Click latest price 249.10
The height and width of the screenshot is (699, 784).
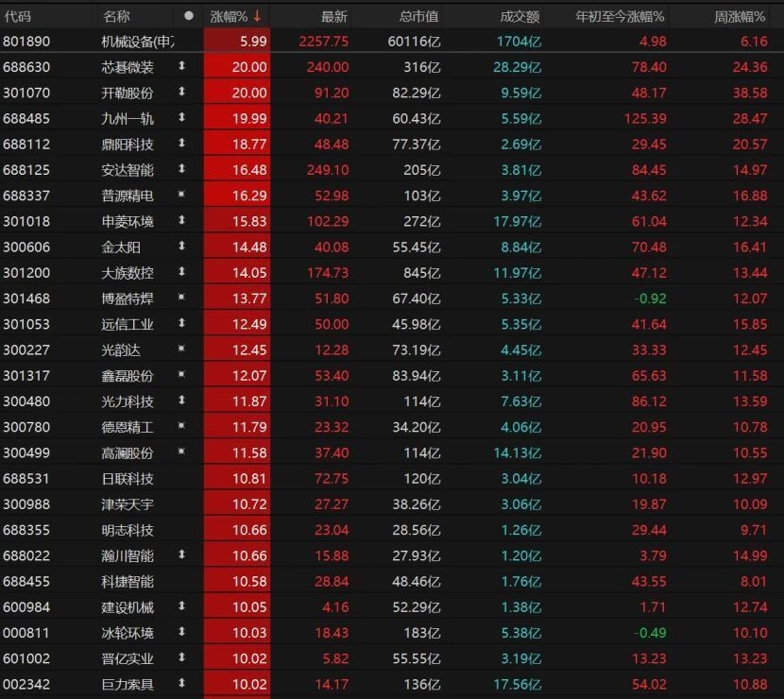(328, 170)
